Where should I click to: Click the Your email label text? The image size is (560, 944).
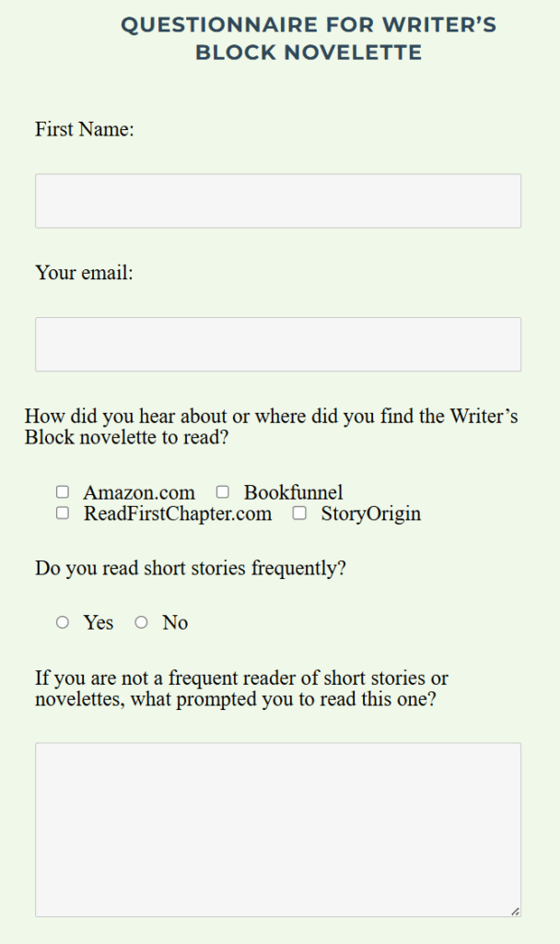point(85,273)
